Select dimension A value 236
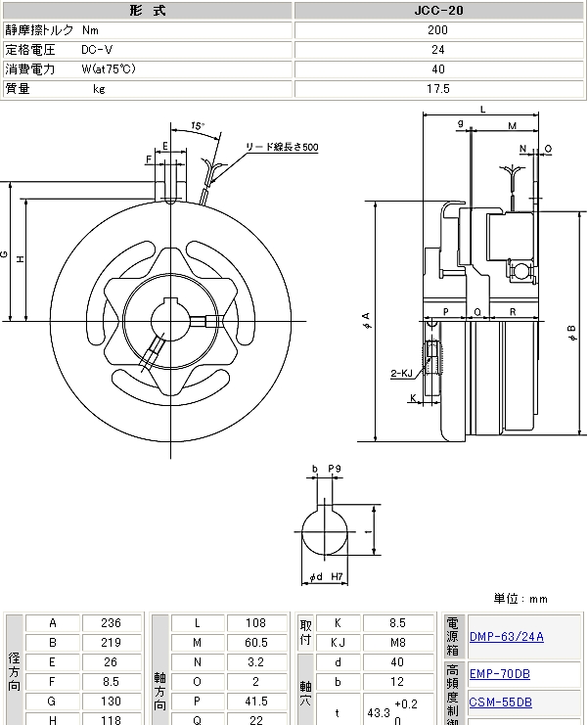Image resolution: width=588 pixels, height=725 pixels. 111,623
